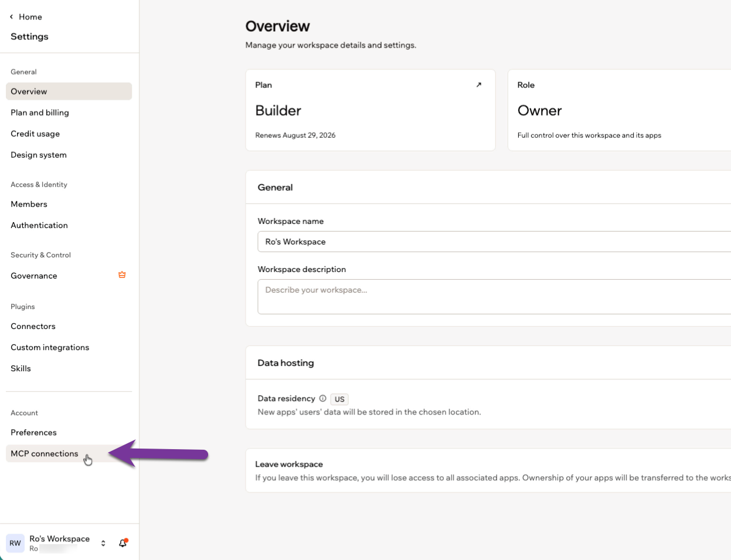Click Renews August 29, 2026 text
731x560 pixels.
[x=295, y=135]
